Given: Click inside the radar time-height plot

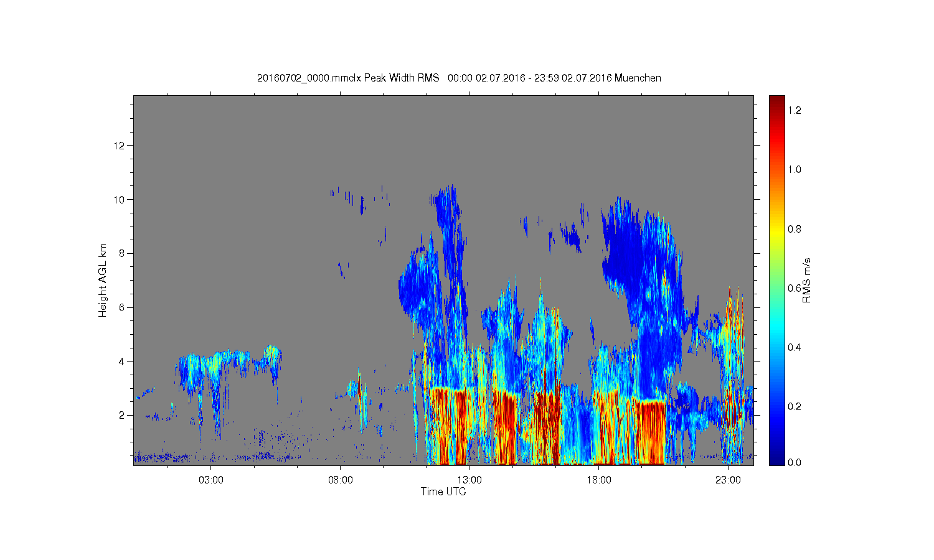Looking at the screenshot, I should 443,280.
